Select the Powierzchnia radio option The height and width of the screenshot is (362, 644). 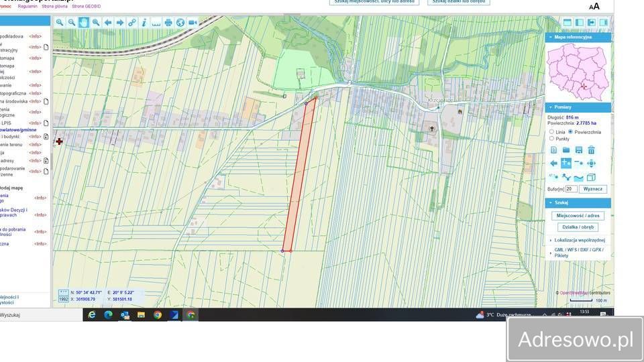click(x=571, y=132)
